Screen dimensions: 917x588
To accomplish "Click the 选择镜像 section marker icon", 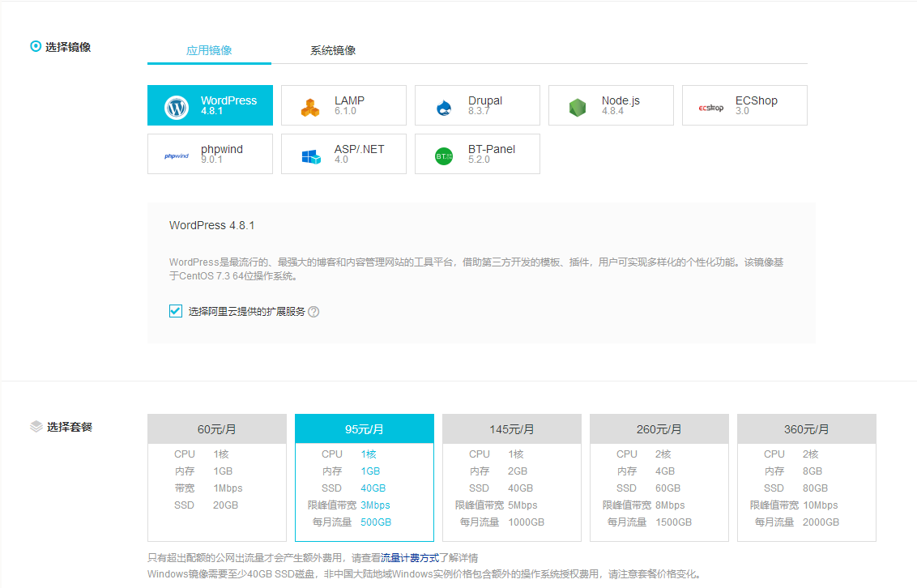I will coord(36,46).
